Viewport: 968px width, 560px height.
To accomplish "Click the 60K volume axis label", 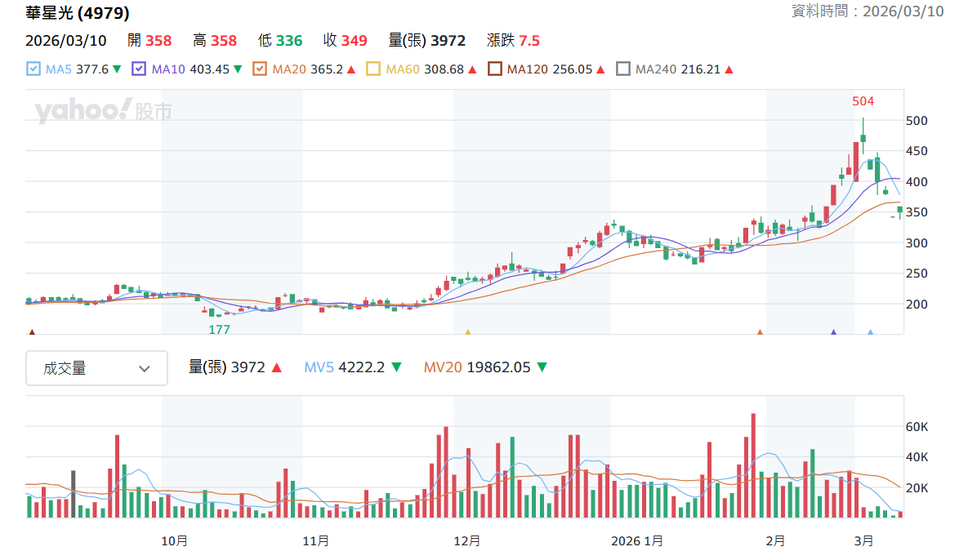I will click(x=917, y=427).
